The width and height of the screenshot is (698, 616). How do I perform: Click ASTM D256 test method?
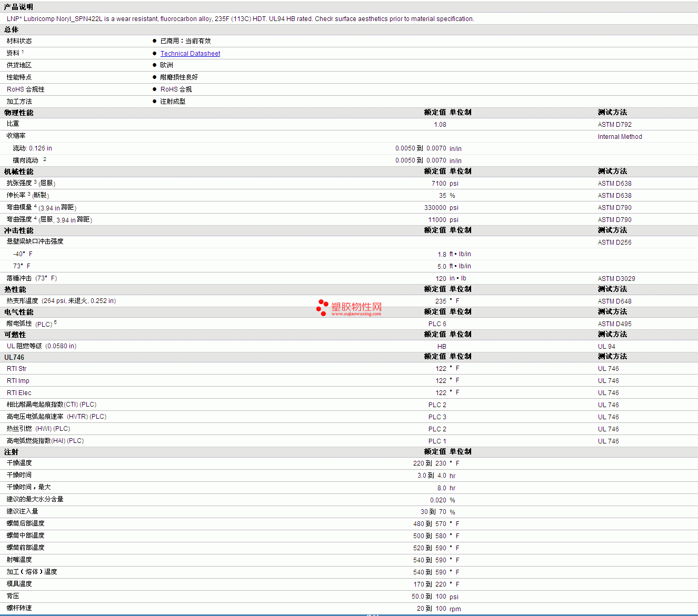(x=614, y=243)
